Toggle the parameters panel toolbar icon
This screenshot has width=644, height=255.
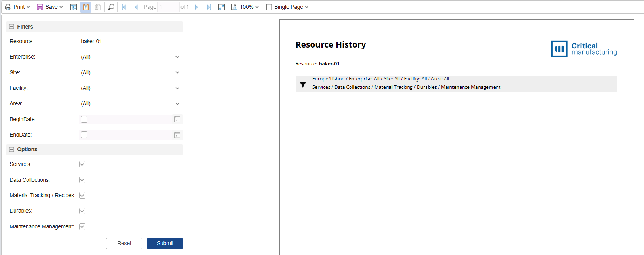(85, 7)
